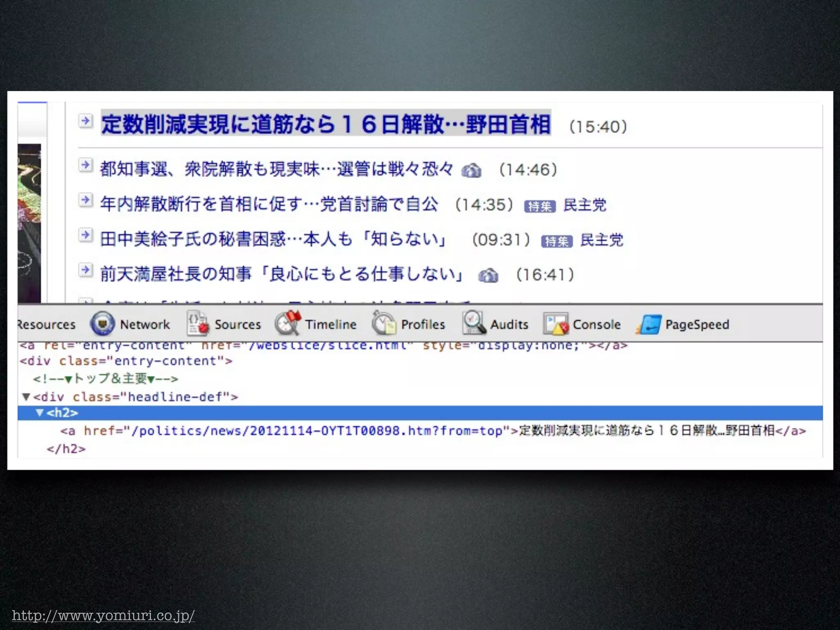Open headline 定数削減実現に道筋なら１６日解散
Viewport: 840px width, 630px height.
[x=326, y=124]
